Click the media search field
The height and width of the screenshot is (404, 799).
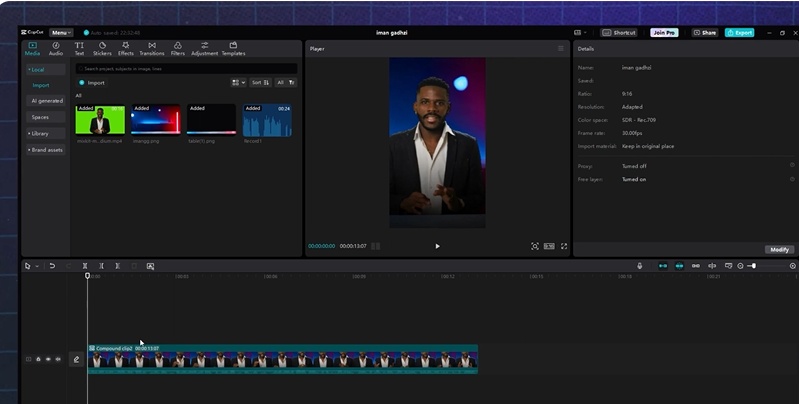click(187, 68)
